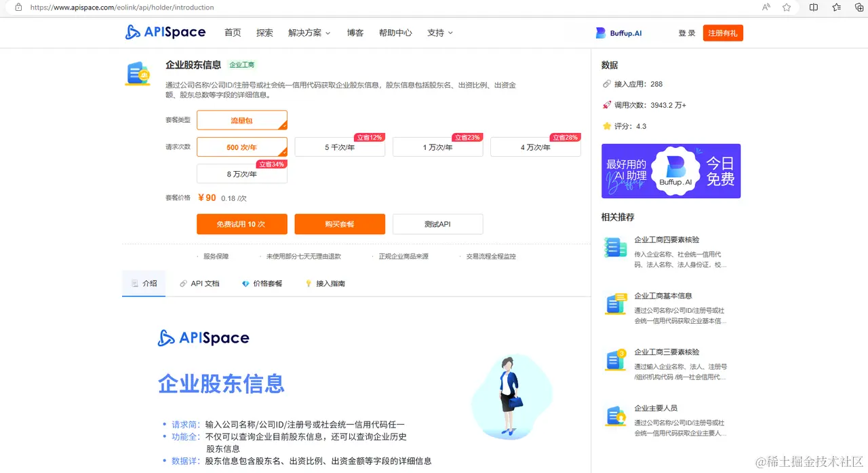The image size is (868, 473).
Task: Click the link icon beside 接入应用
Action: click(x=607, y=84)
